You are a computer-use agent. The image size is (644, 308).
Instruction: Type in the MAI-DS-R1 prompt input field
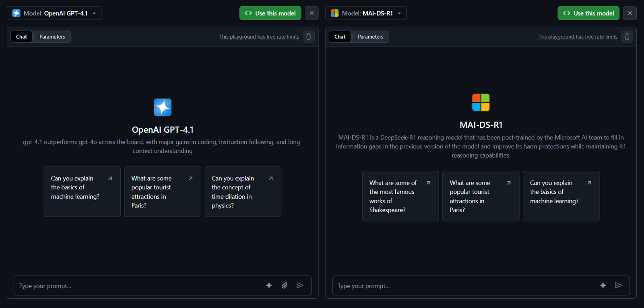click(x=463, y=286)
